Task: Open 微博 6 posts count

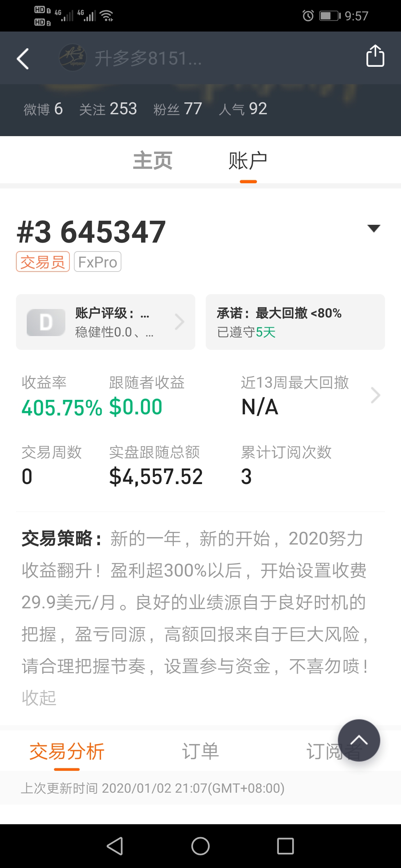Action: [x=43, y=109]
